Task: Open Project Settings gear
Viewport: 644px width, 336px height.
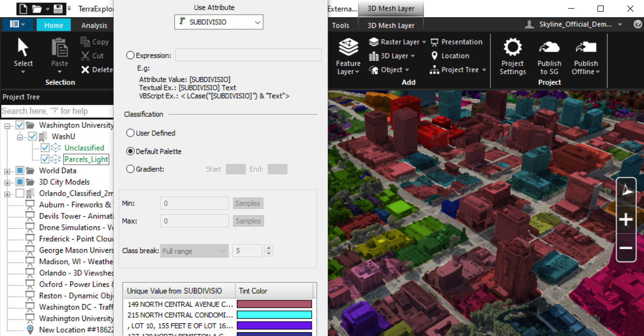Action: click(x=513, y=47)
